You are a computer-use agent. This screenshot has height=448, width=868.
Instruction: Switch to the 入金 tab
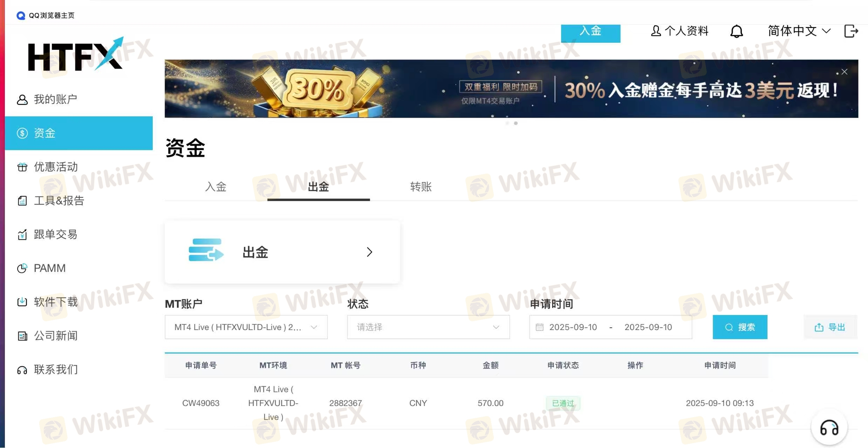click(216, 187)
